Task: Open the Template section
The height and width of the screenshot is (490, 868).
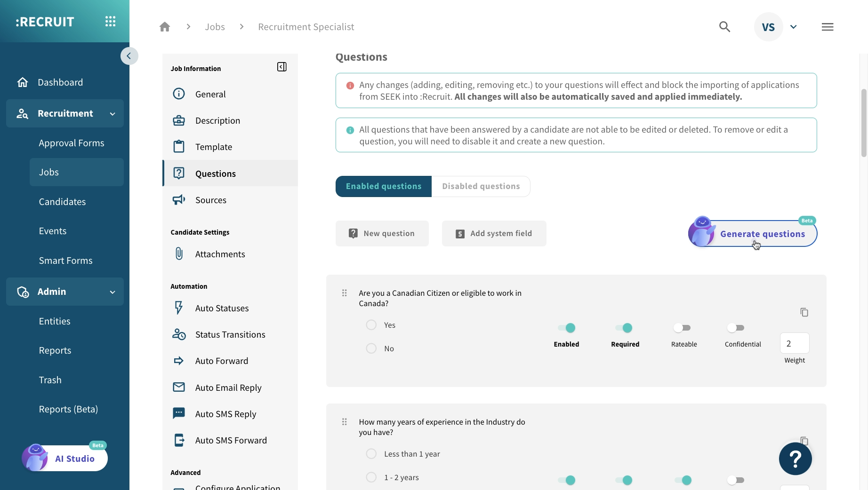Action: click(x=213, y=146)
